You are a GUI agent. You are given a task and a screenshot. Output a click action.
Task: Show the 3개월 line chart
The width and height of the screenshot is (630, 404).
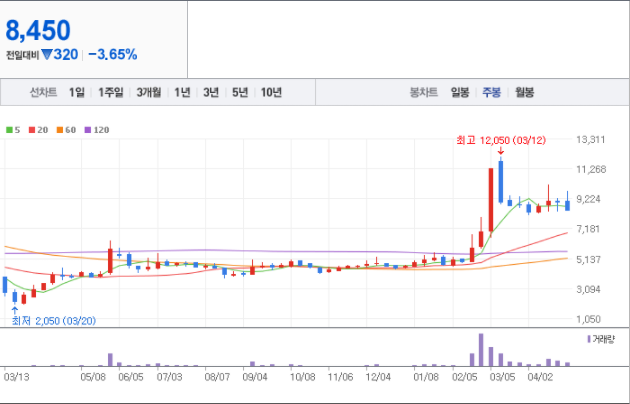(149, 92)
